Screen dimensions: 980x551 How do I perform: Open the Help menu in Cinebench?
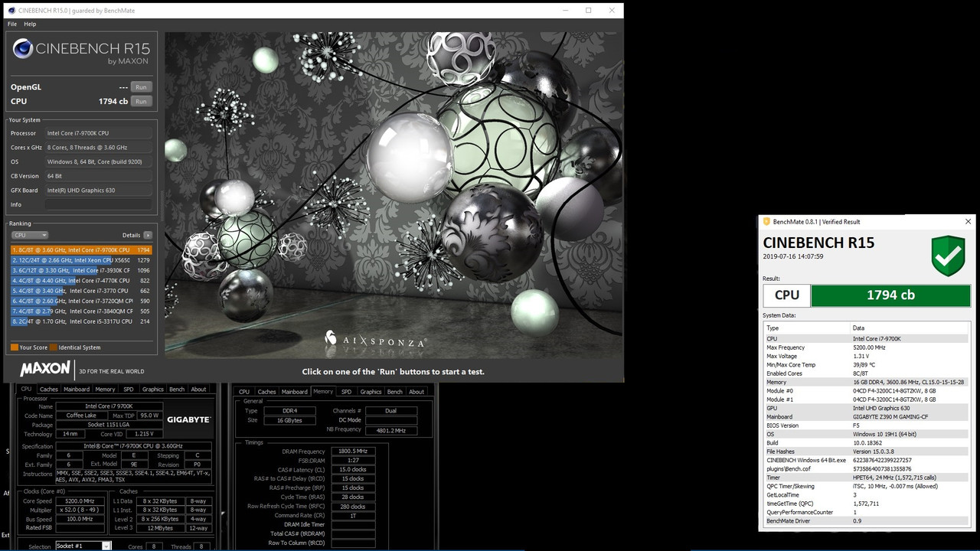(30, 24)
